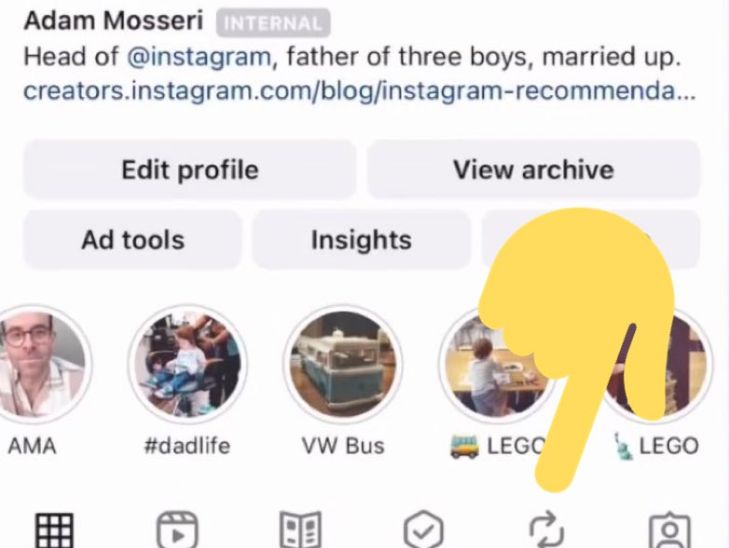The image size is (730, 548).
Task: Open the #dadlife story highlight
Action: [x=188, y=364]
